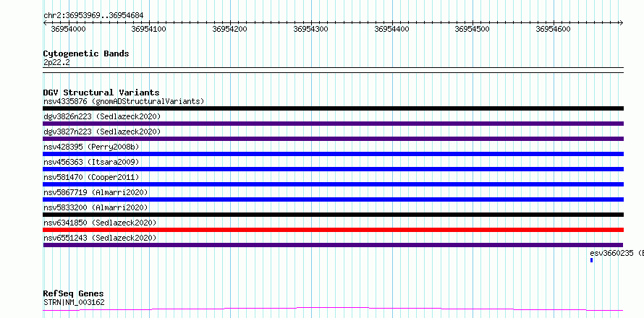Open variant nsv5833200 (Almarri2020) label

coord(96,207)
